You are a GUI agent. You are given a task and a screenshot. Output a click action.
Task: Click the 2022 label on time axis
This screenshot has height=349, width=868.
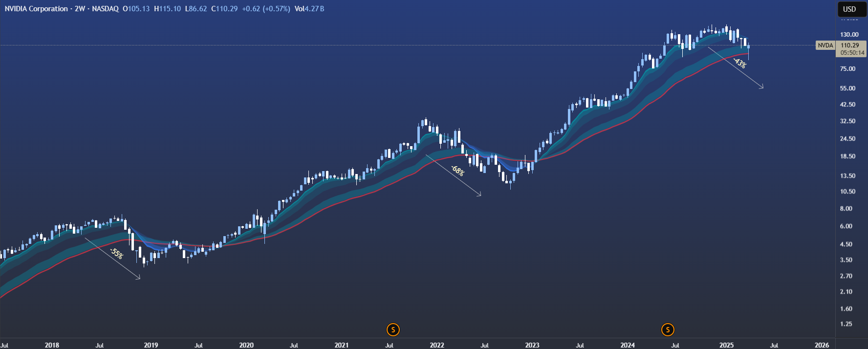pyautogui.click(x=437, y=345)
